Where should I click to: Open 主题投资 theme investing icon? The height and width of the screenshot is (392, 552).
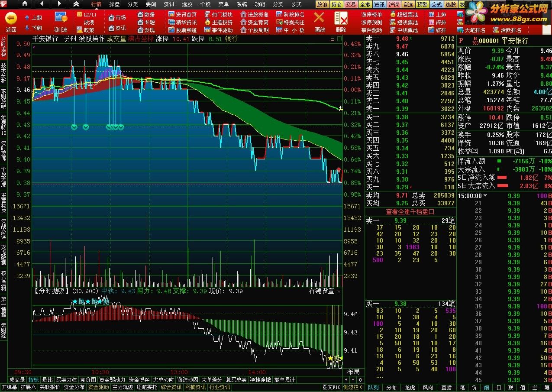point(208,22)
